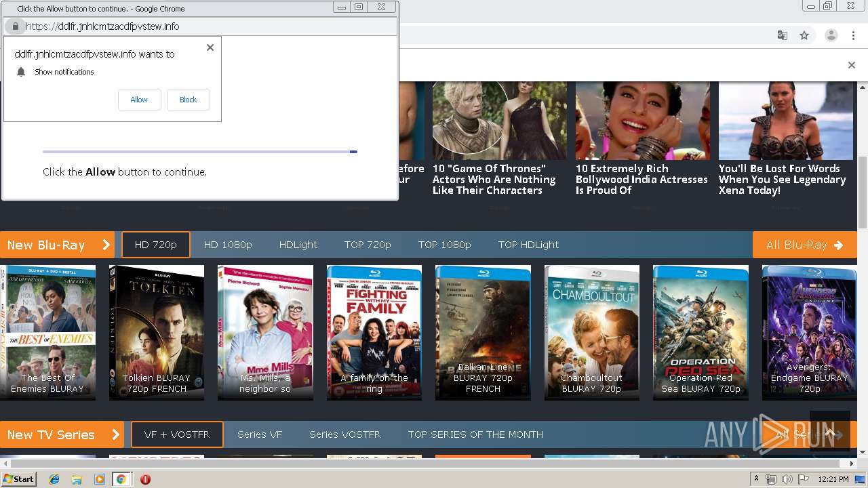
Task: Click the loading progress bar in popup
Action: [x=200, y=152]
